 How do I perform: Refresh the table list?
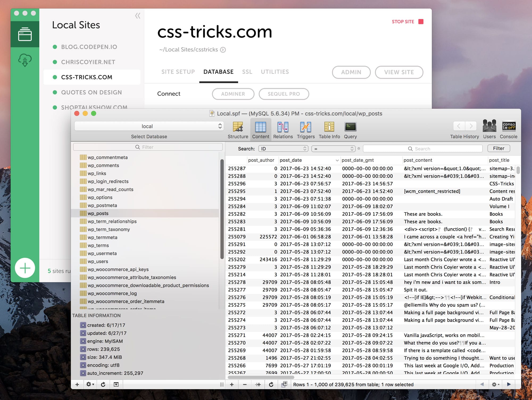[x=103, y=384]
